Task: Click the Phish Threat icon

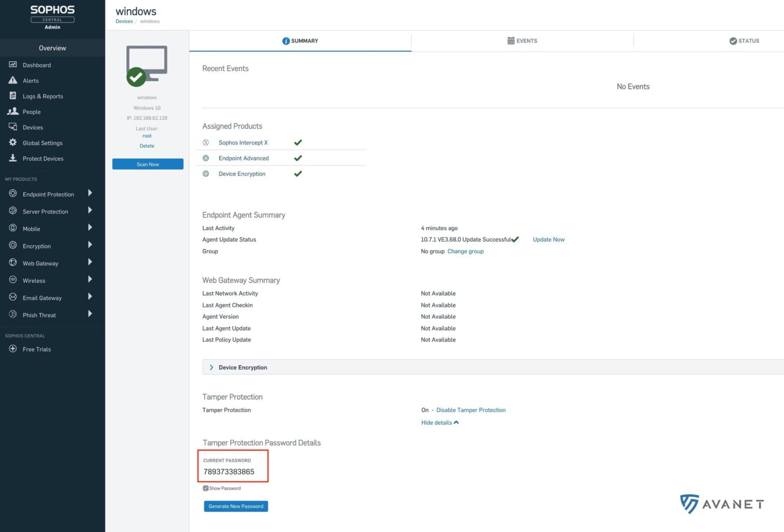Action: [13, 315]
